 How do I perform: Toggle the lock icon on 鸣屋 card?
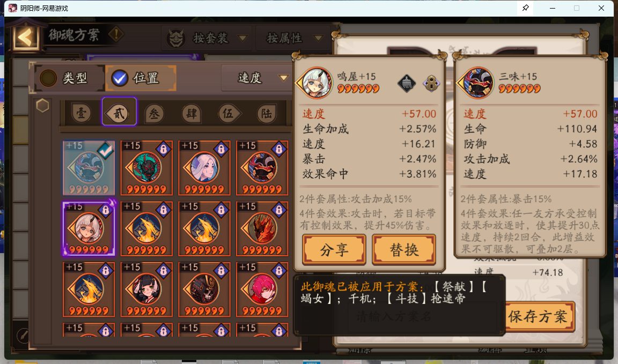point(431,83)
